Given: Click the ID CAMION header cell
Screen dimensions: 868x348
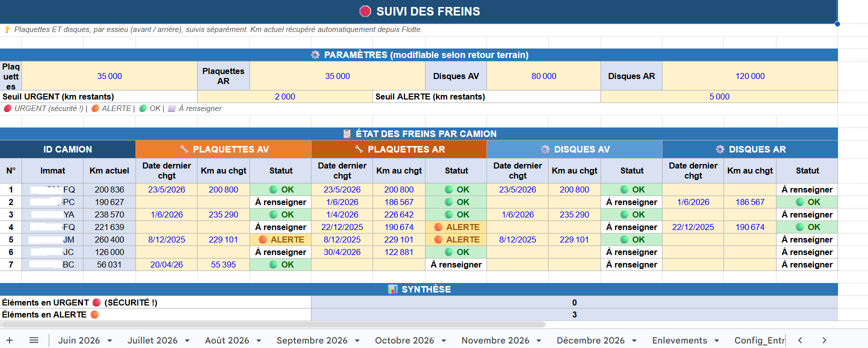Looking at the screenshot, I should [67, 149].
